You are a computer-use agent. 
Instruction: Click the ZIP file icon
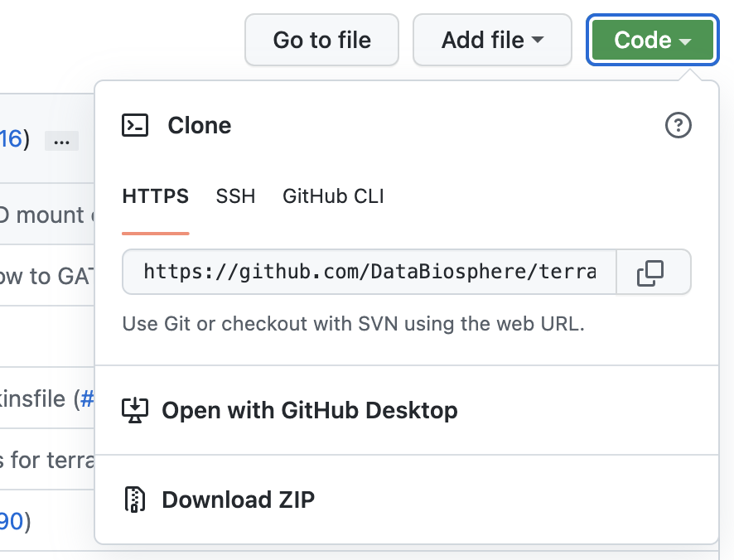click(x=135, y=500)
